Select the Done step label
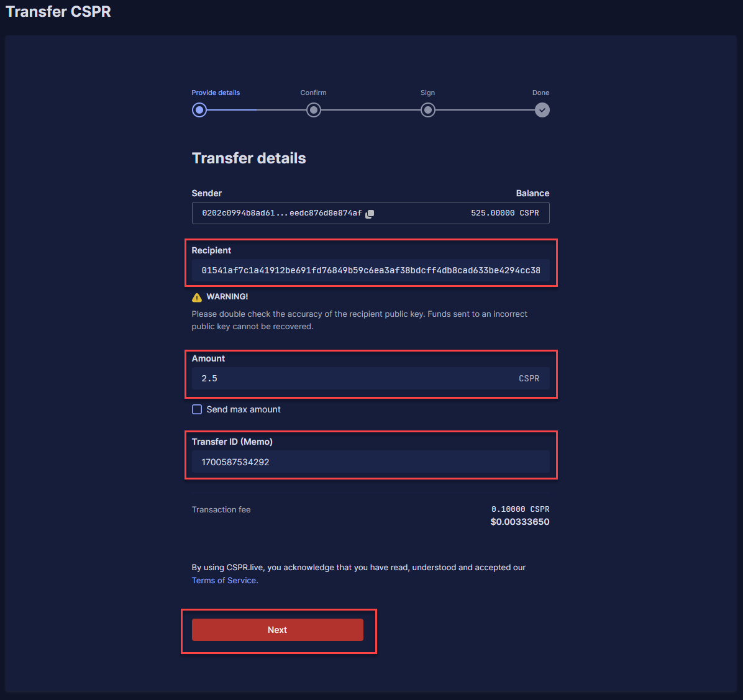The width and height of the screenshot is (743, 700). tap(540, 93)
